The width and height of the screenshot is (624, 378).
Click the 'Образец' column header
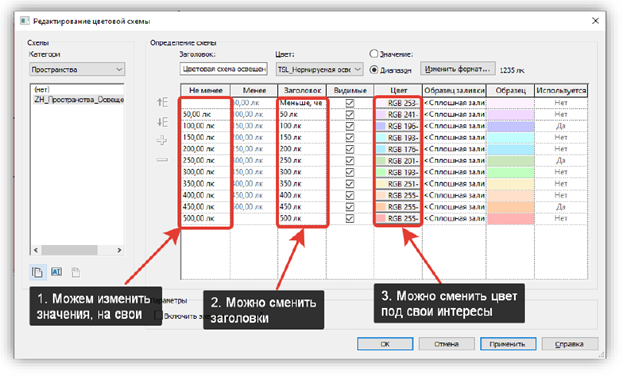click(510, 90)
